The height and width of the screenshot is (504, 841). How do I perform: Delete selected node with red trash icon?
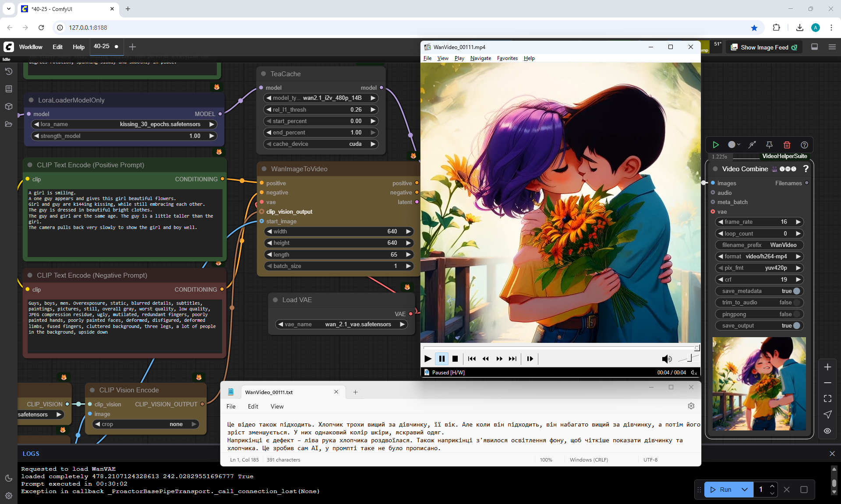coord(787,145)
